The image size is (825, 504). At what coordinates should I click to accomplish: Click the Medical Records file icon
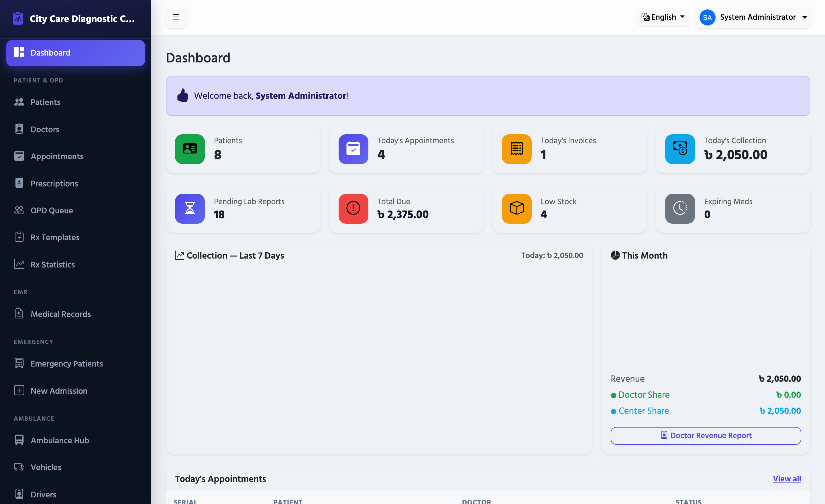[19, 314]
